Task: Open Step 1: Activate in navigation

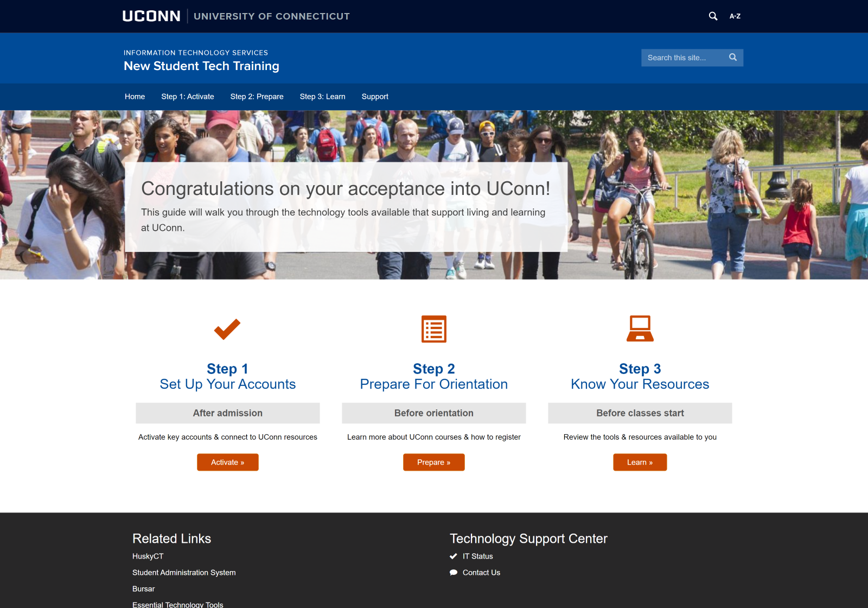Action: tap(188, 97)
